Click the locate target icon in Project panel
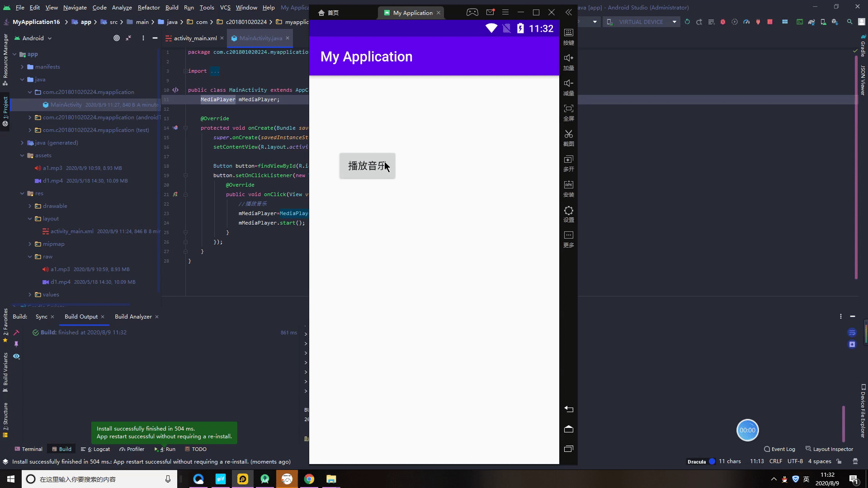 (x=117, y=38)
